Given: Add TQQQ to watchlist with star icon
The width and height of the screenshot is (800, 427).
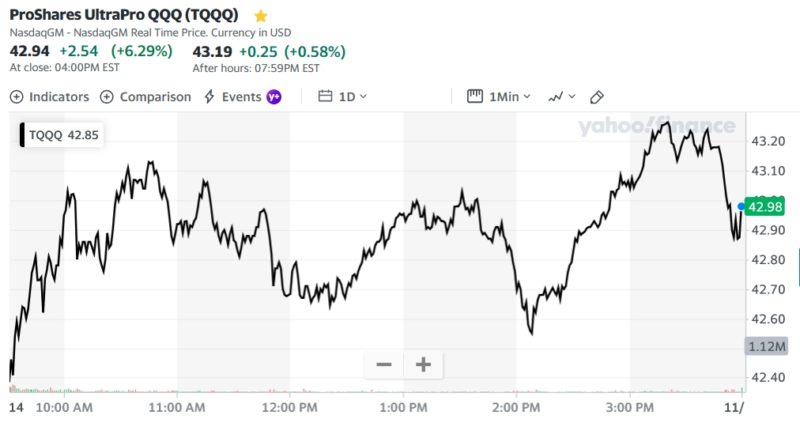Looking at the screenshot, I should 261,16.
